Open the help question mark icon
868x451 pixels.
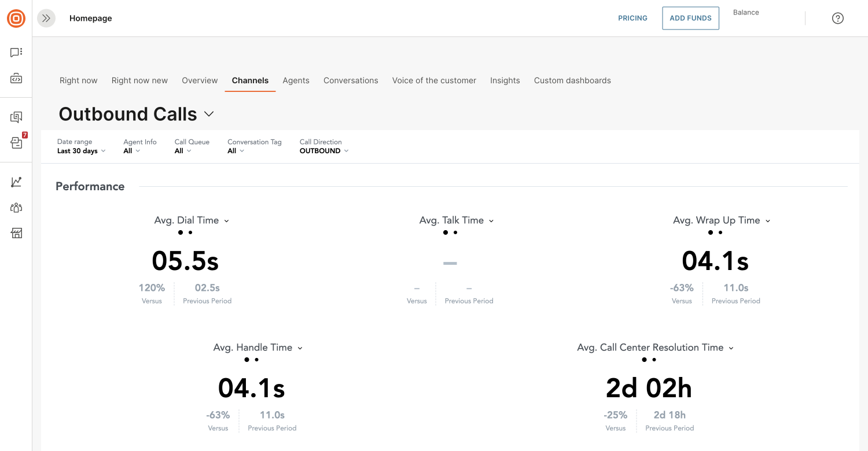pyautogui.click(x=837, y=19)
